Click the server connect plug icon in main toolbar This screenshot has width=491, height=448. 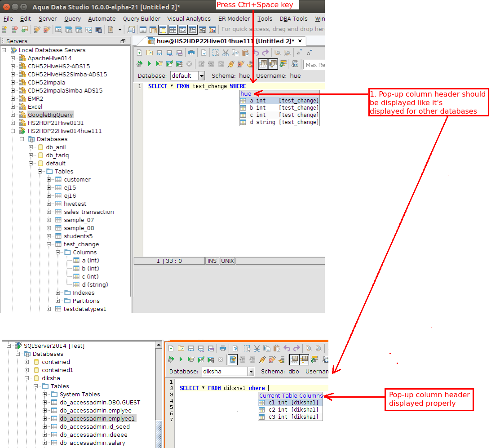37,30
